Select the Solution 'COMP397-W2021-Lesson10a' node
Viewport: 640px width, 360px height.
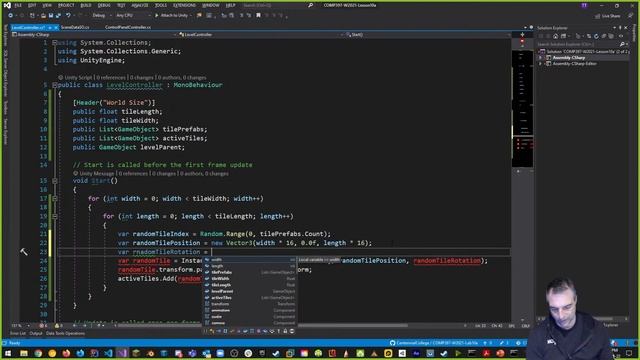583,51
